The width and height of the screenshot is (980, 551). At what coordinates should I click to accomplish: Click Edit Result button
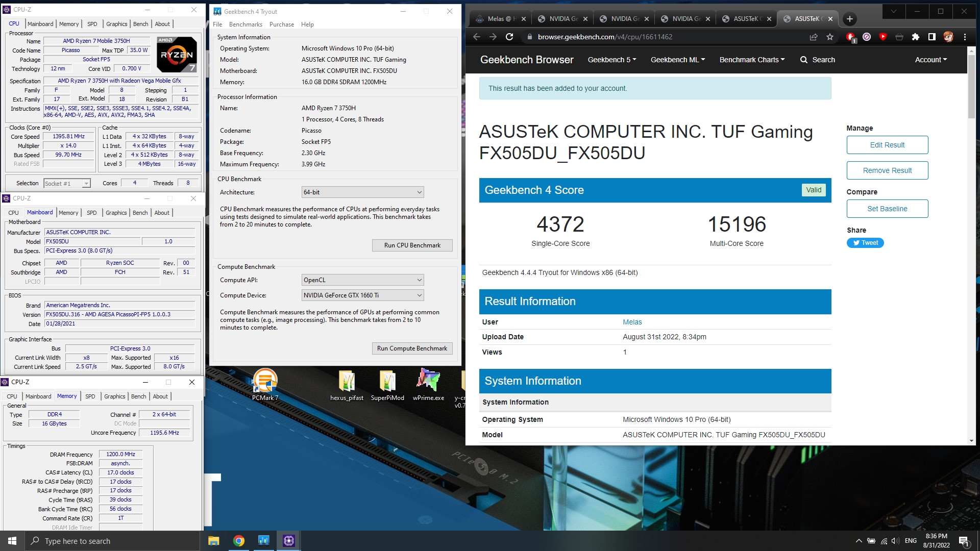coord(887,145)
